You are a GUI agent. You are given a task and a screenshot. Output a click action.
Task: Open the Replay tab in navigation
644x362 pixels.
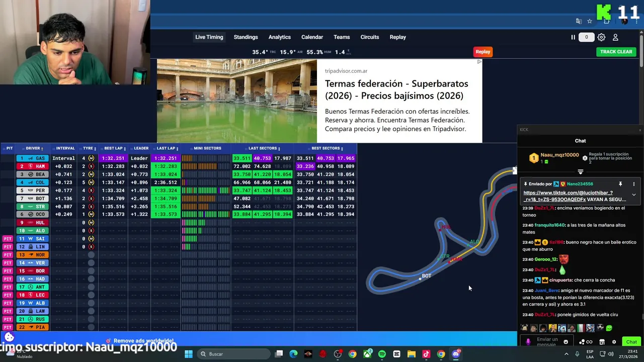coord(397,37)
